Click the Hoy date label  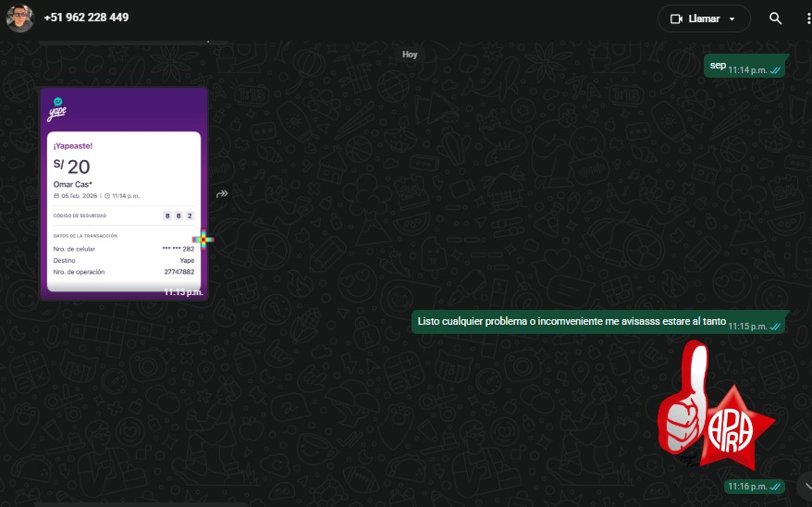coord(410,55)
